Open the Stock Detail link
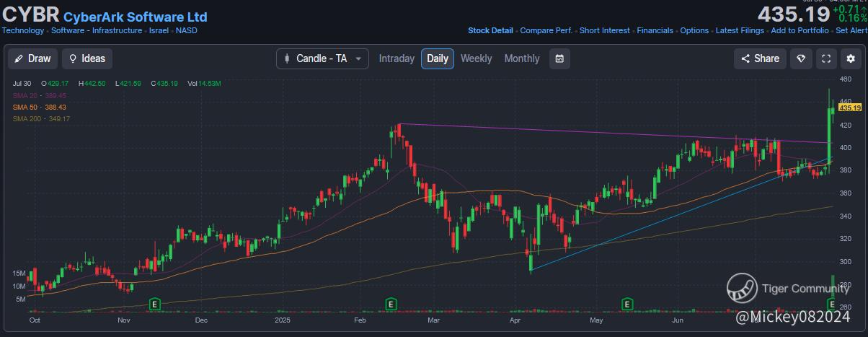The height and width of the screenshot is (337, 868). click(x=490, y=30)
